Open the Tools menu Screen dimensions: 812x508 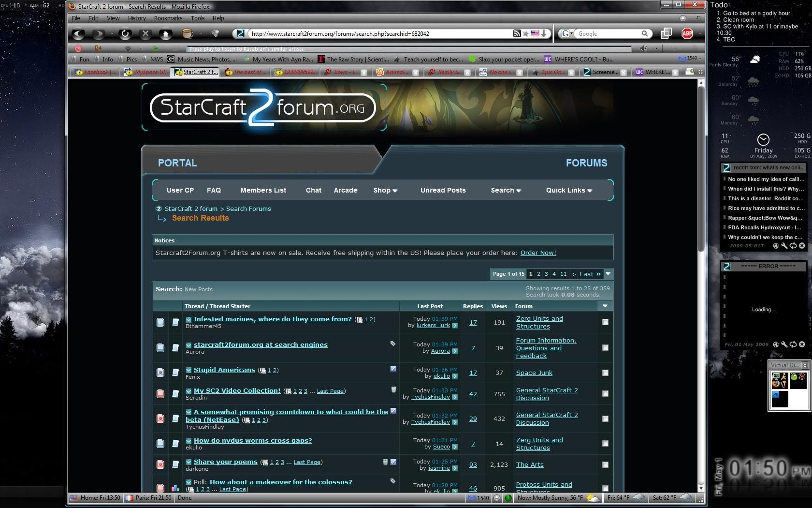click(x=197, y=18)
